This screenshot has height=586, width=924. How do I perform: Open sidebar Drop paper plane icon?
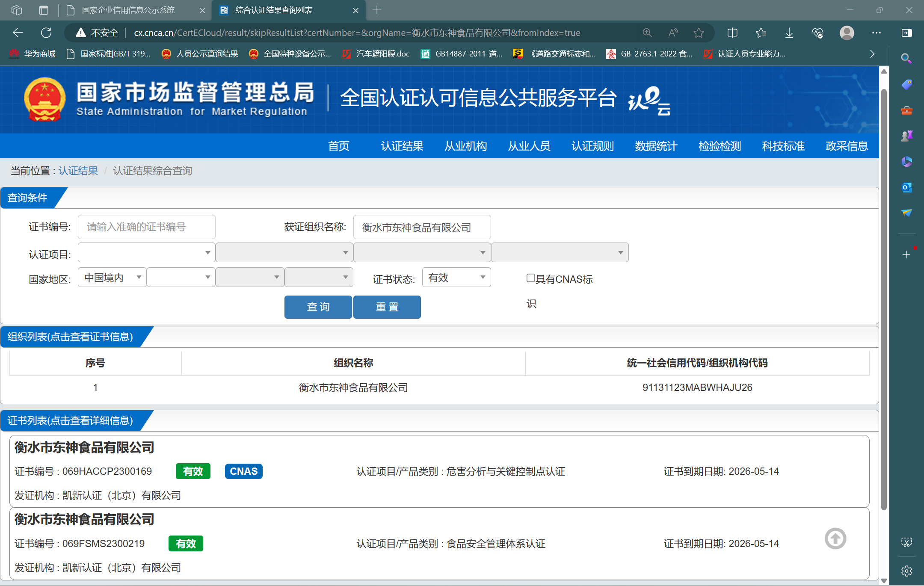pos(906,213)
